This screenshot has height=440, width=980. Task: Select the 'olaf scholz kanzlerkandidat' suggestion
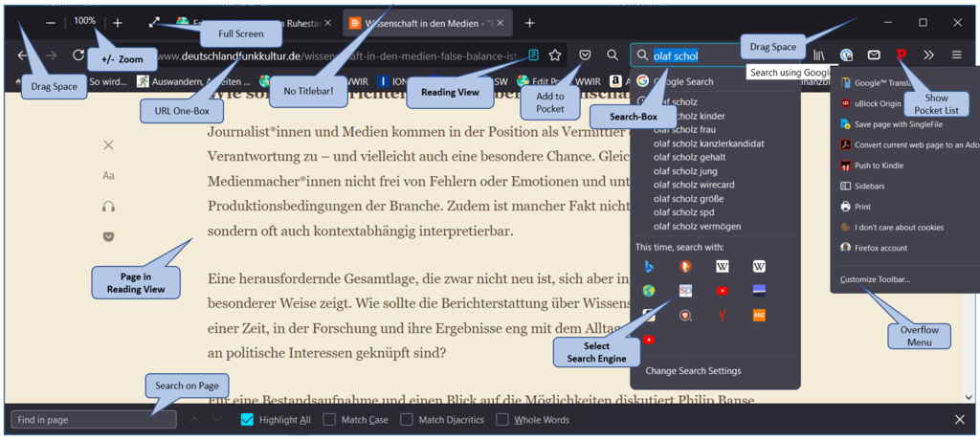[708, 143]
